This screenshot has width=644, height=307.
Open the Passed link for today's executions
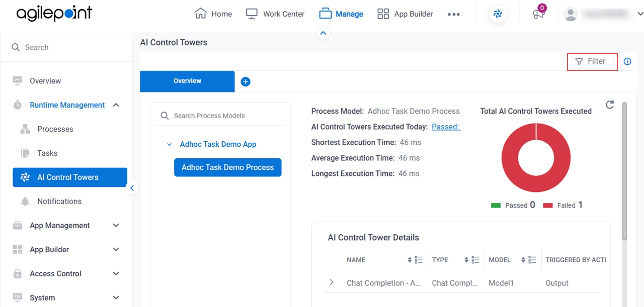[446, 127]
